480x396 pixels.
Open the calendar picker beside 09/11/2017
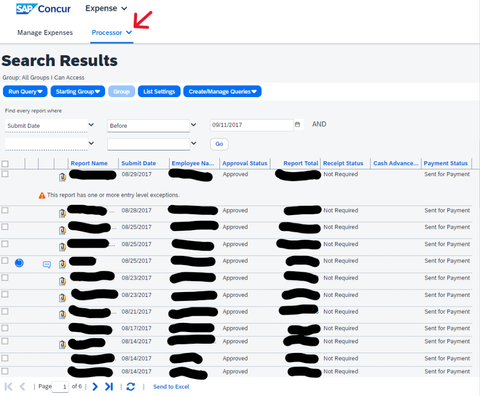click(297, 124)
